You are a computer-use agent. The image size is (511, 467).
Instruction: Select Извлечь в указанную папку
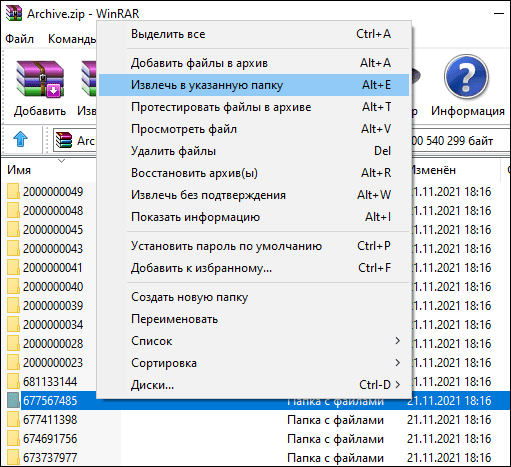pos(254,85)
